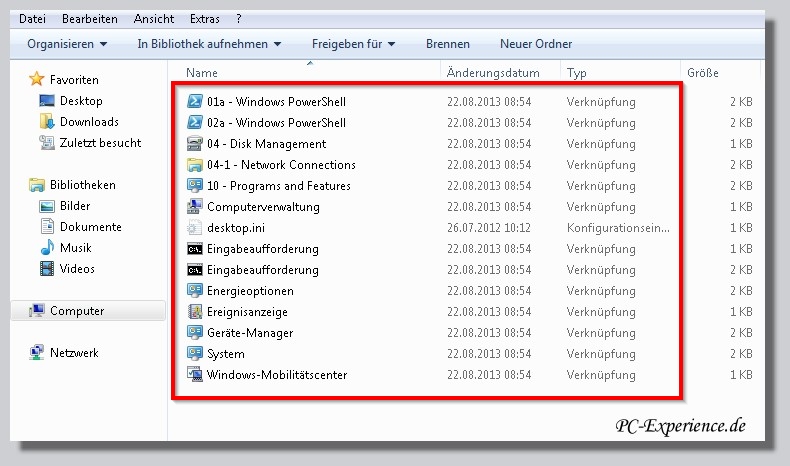This screenshot has height=466, width=790.
Task: Click the Brennen button
Action: point(447,44)
